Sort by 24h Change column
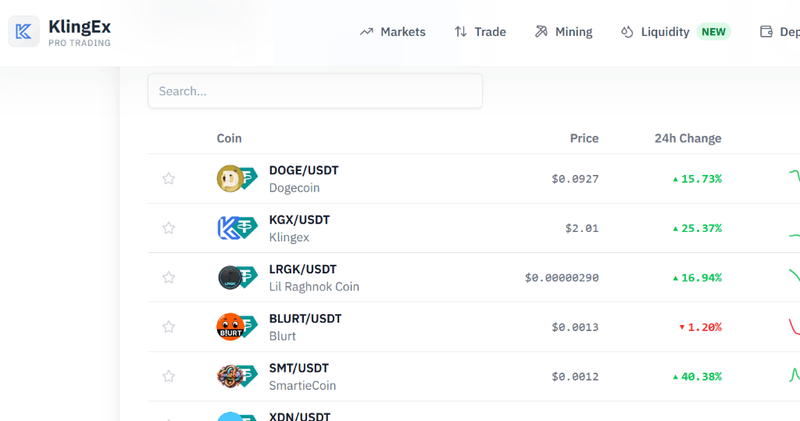 click(687, 139)
